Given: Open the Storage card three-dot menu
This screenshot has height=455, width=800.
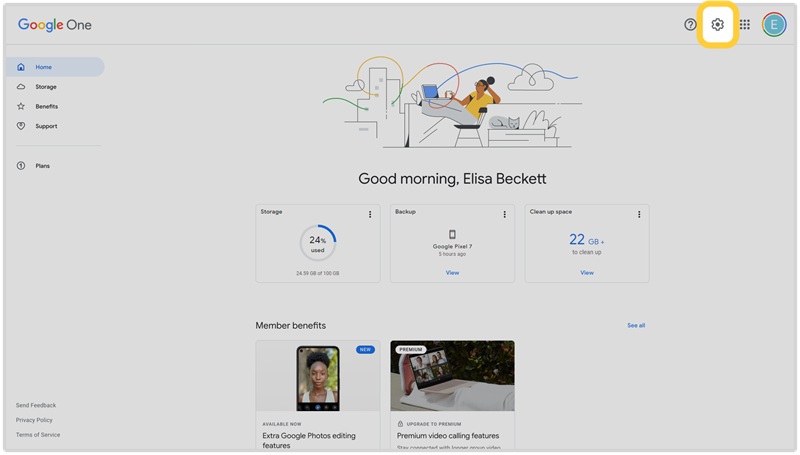Looking at the screenshot, I should click(x=370, y=214).
